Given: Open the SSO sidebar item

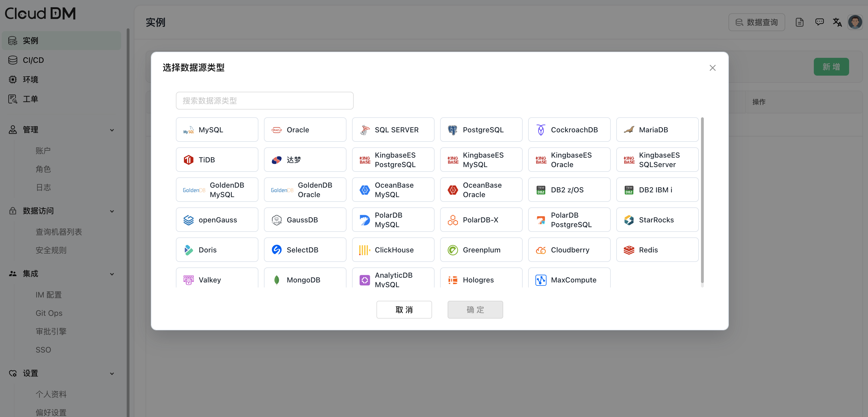Looking at the screenshot, I should pyautogui.click(x=43, y=350).
